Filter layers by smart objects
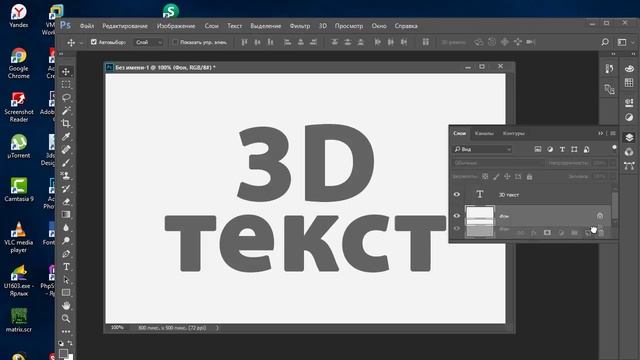This screenshot has height=360, width=640. [x=587, y=149]
